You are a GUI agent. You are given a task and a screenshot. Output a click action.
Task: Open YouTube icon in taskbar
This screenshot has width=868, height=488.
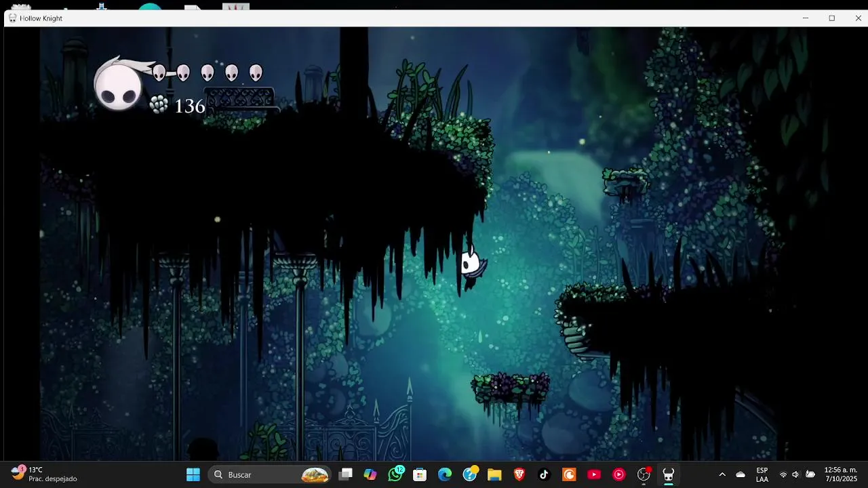tap(594, 474)
